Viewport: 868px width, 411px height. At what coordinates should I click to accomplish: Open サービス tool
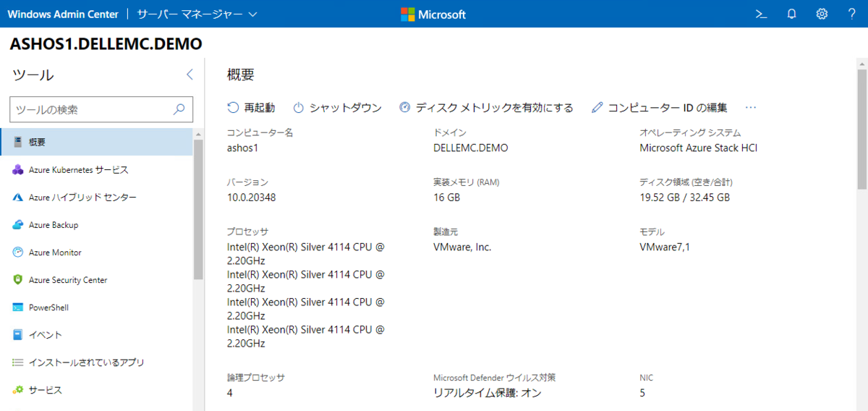96,389
